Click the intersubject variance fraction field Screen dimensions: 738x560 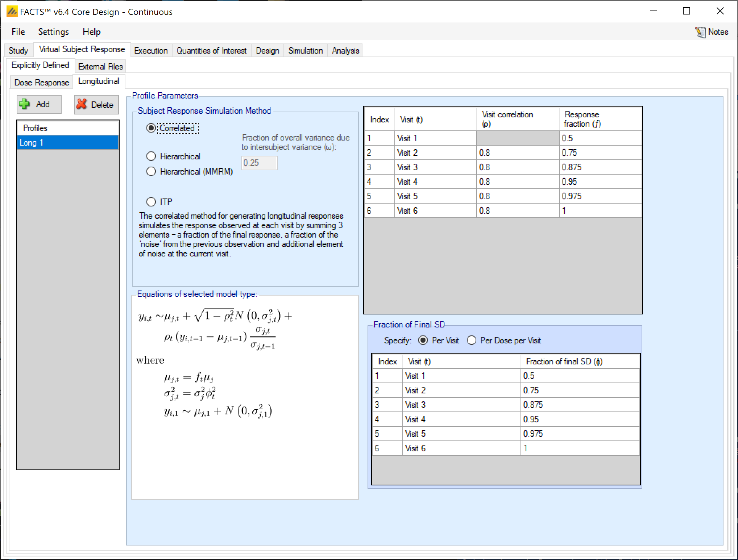pos(259,163)
